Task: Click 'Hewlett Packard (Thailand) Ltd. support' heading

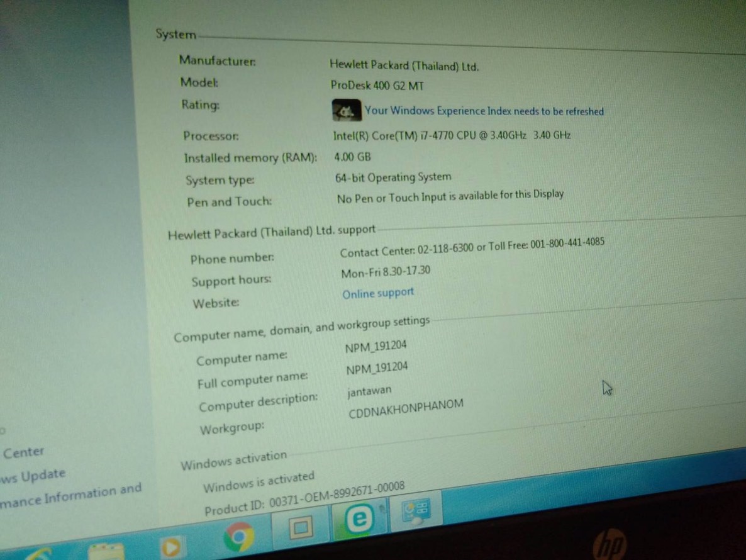Action: tap(272, 232)
